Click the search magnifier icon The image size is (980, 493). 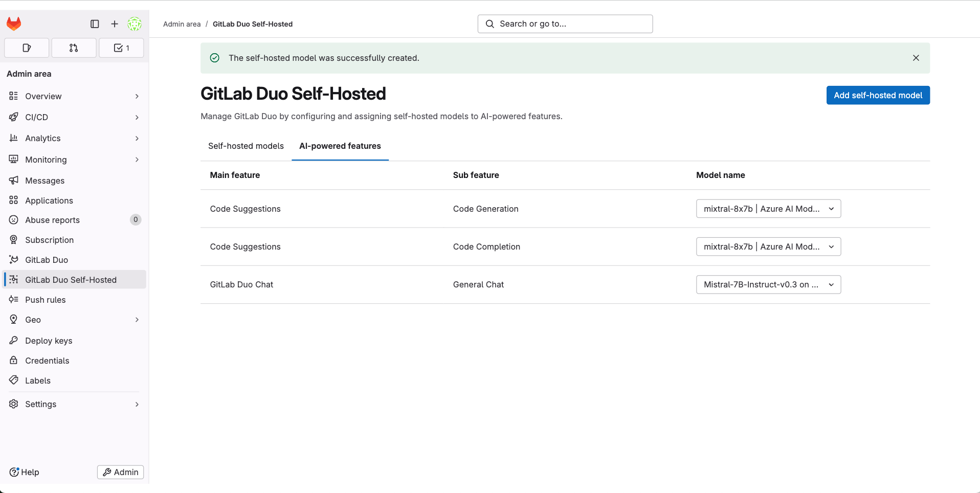coord(490,24)
